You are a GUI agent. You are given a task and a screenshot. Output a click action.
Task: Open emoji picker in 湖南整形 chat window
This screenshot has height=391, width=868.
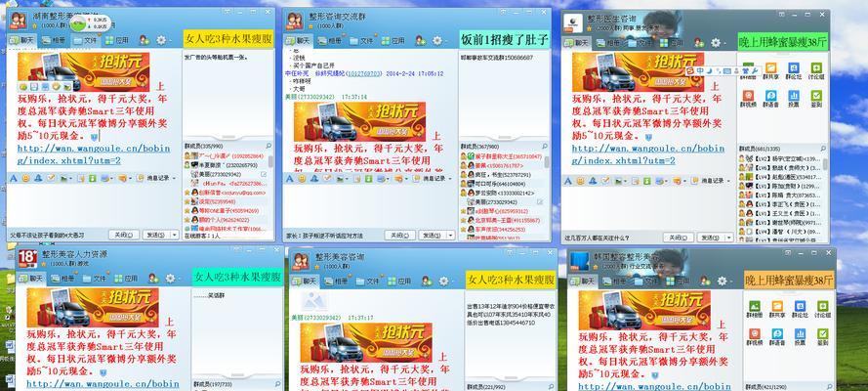coord(25,178)
